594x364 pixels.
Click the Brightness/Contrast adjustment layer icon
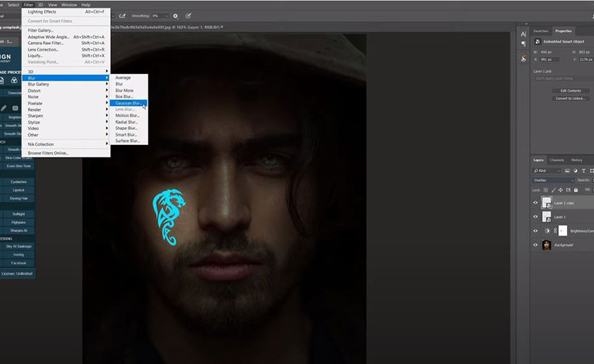(547, 231)
